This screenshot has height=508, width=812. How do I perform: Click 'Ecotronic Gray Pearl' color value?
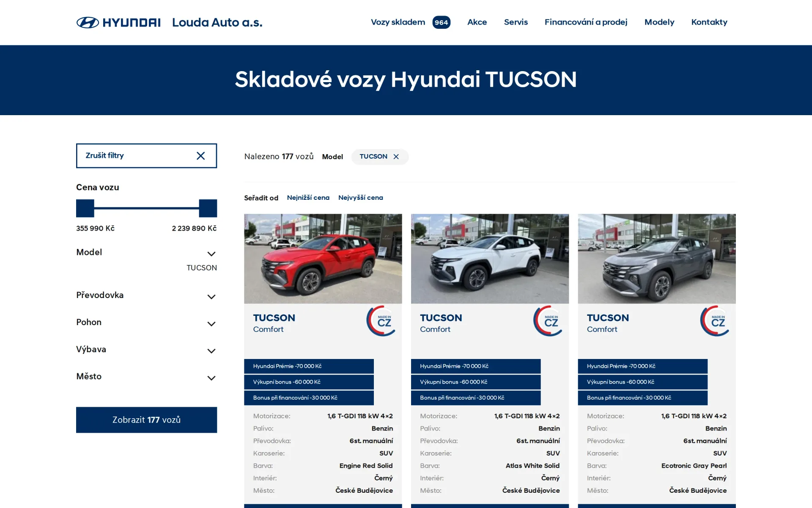coord(694,466)
